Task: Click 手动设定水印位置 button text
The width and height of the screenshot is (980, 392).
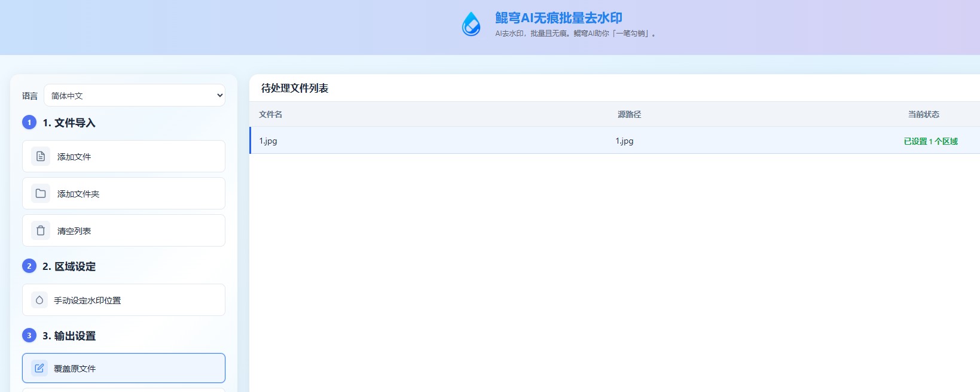Action: pos(87,300)
